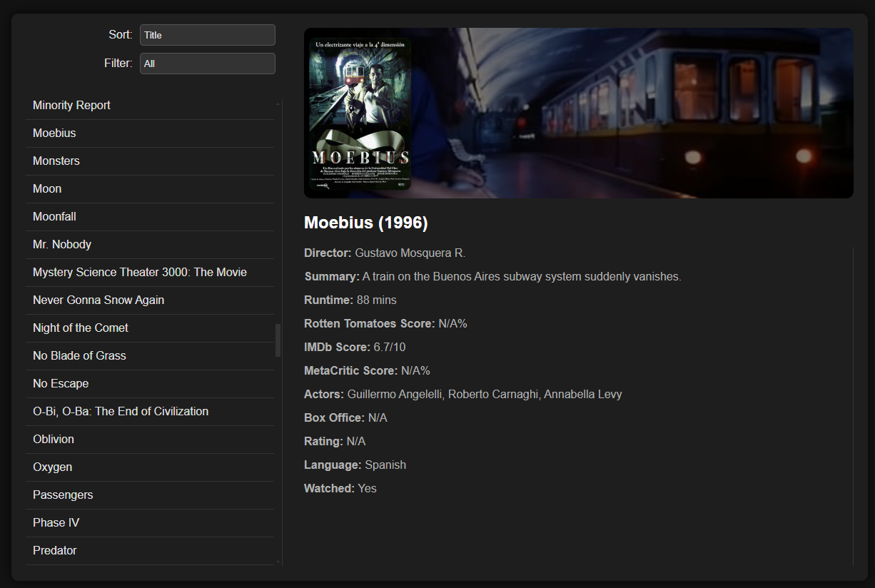Select Night of the Comet
The height and width of the screenshot is (588, 875).
150,328
